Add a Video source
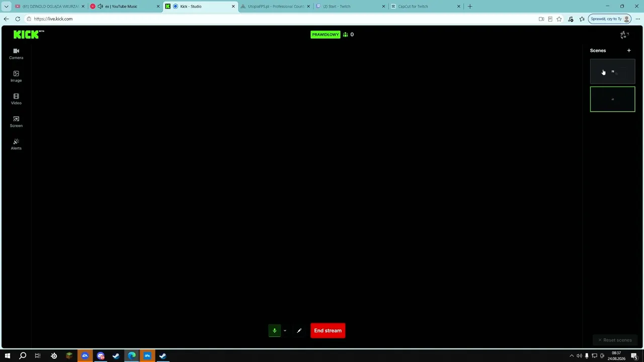The image size is (644, 362). (x=16, y=99)
